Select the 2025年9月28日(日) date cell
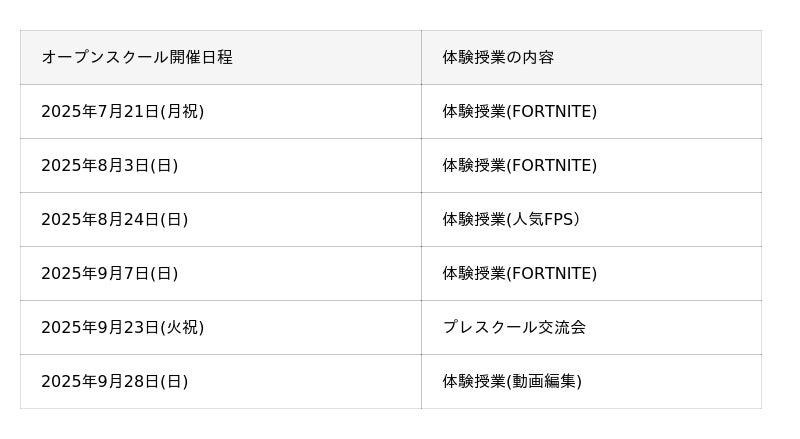This screenshot has height=439, width=800. [x=114, y=382]
